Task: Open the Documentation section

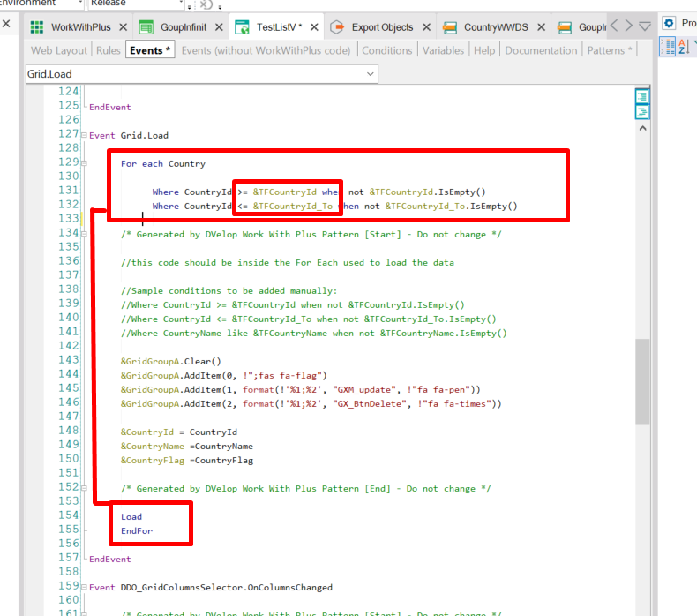Action: [541, 50]
